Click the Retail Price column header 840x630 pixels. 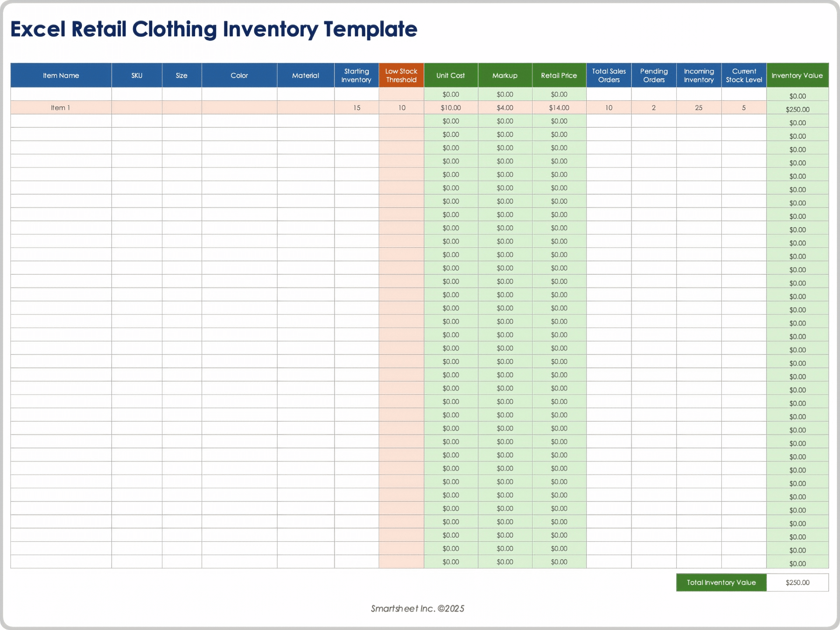(559, 75)
